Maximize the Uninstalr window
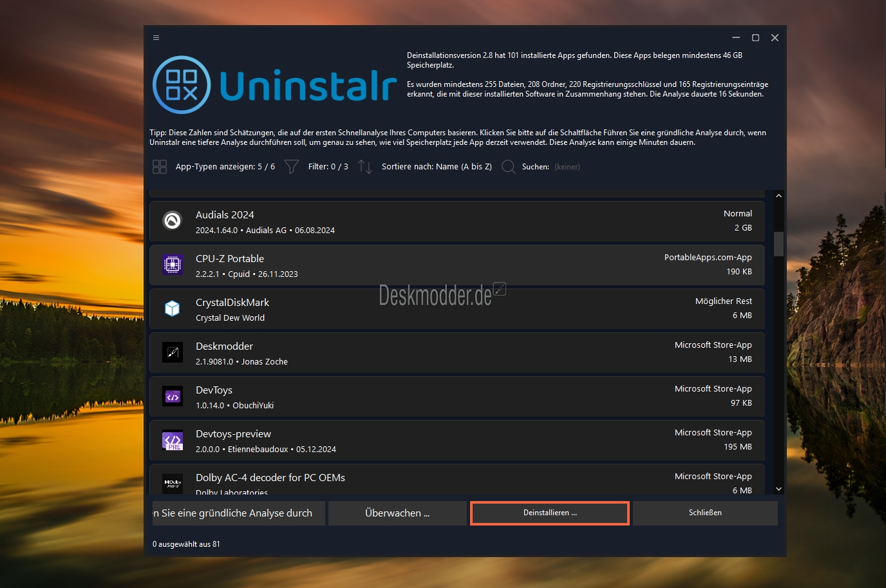This screenshot has width=886, height=588. (755, 38)
